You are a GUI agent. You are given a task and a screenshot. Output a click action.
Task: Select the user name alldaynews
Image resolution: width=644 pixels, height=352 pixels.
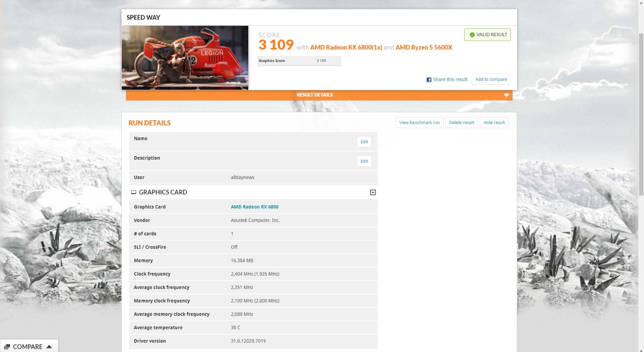[242, 177]
